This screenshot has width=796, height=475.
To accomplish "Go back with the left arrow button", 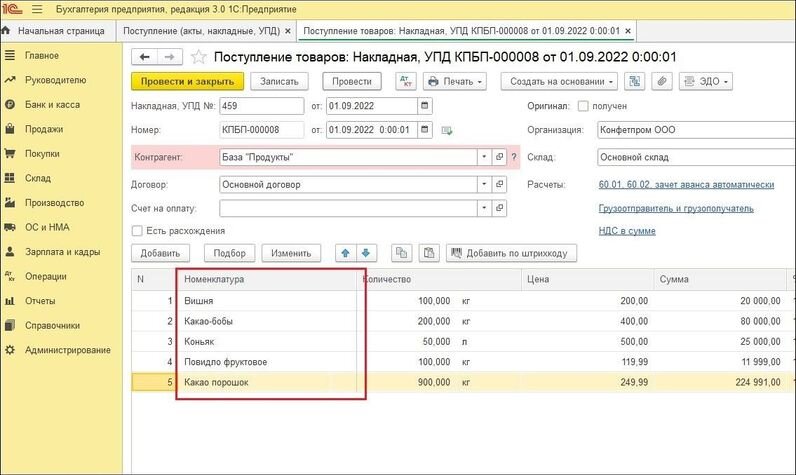I will [x=145, y=57].
